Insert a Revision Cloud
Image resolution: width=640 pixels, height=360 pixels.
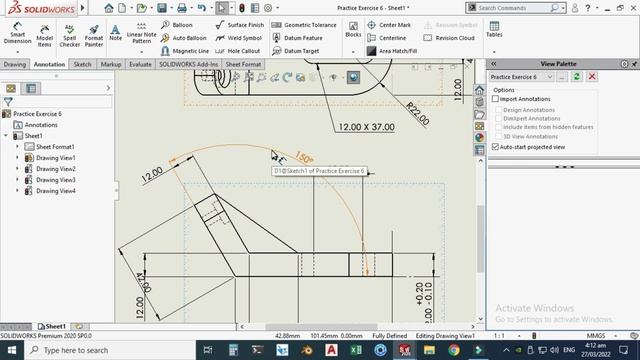[x=449, y=38]
